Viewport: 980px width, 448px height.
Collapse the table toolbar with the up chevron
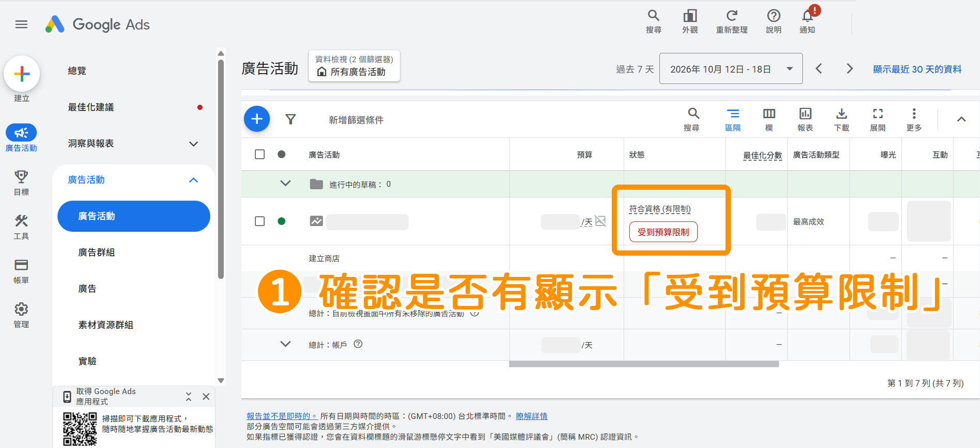961,119
